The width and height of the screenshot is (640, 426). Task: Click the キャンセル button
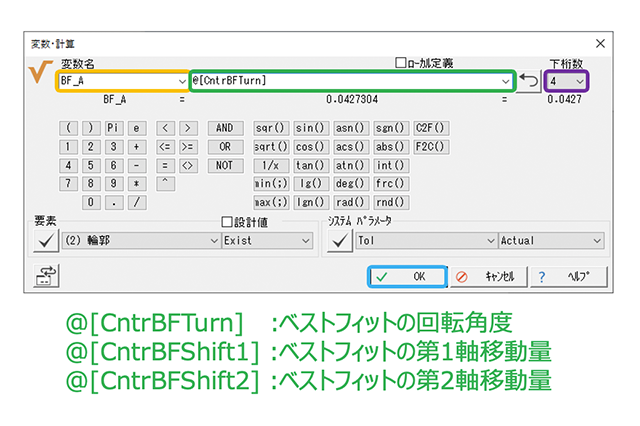coord(487,276)
